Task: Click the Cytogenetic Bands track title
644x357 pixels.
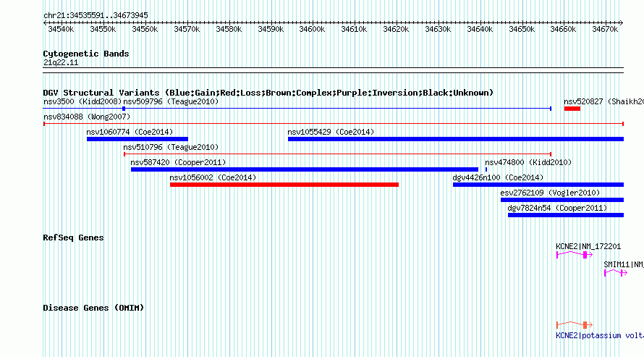Action: tap(86, 54)
